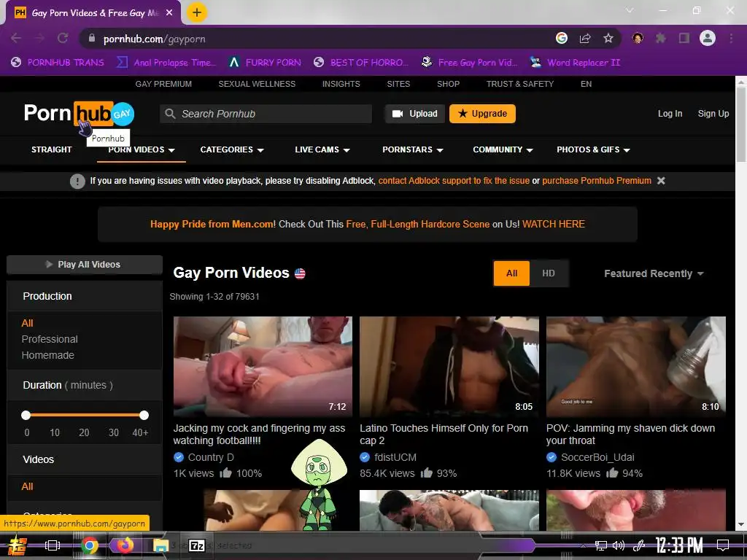Click the orange Upgrade button

pos(482,114)
